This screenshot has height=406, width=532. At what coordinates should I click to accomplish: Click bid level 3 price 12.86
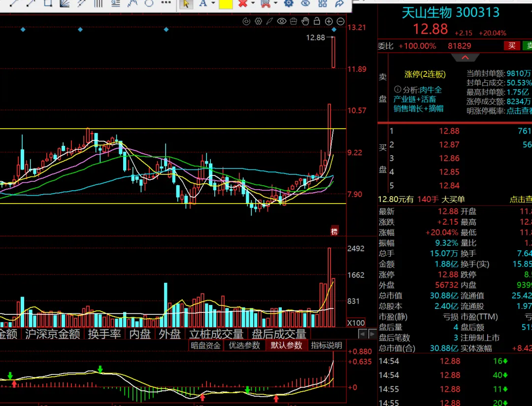pyautogui.click(x=449, y=158)
